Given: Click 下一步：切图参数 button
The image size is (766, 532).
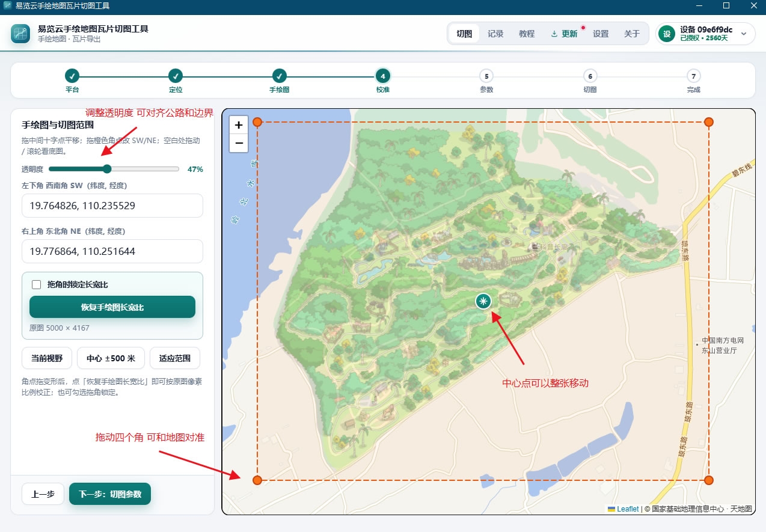Looking at the screenshot, I should pyautogui.click(x=110, y=494).
